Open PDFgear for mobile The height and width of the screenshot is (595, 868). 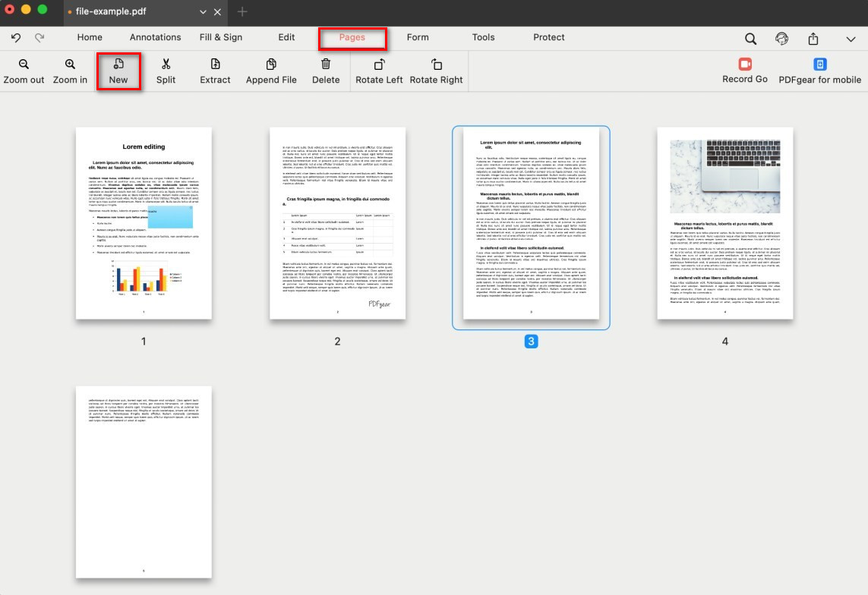[x=820, y=65]
